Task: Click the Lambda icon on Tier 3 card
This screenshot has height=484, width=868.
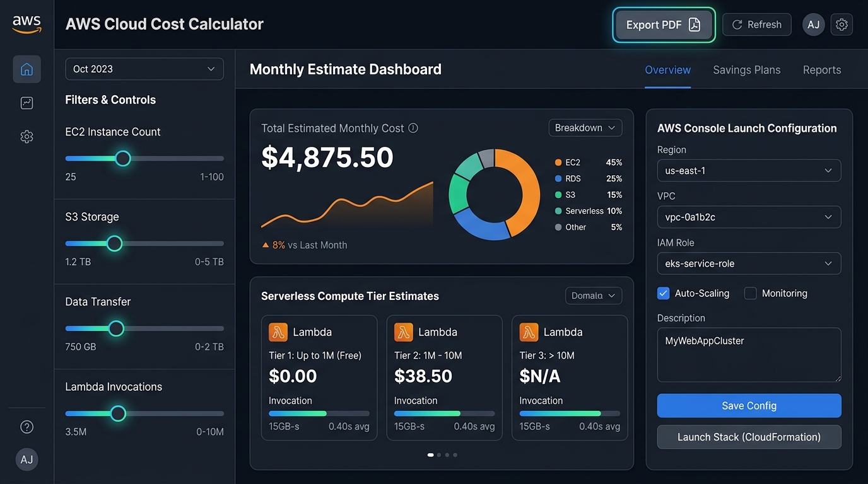Action: [x=529, y=332]
